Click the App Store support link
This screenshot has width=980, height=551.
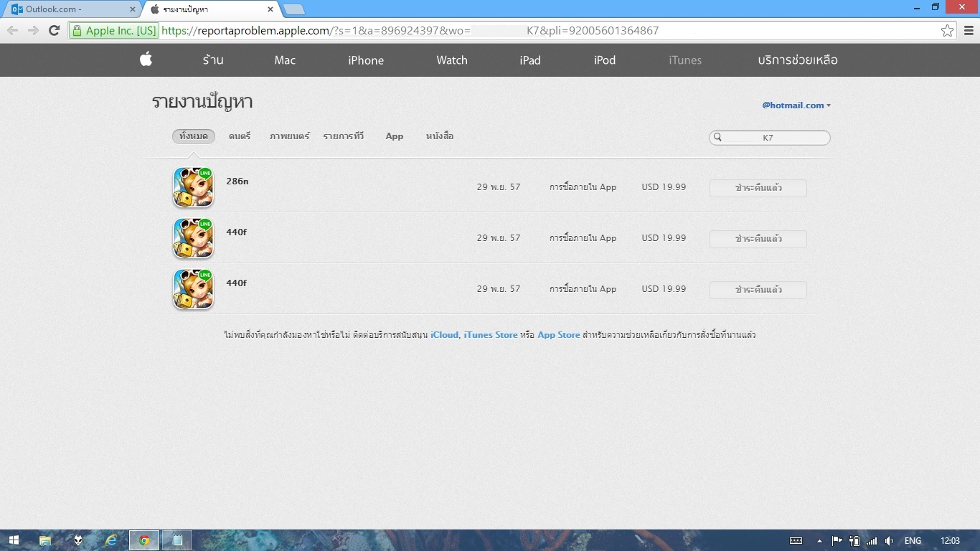coord(559,335)
